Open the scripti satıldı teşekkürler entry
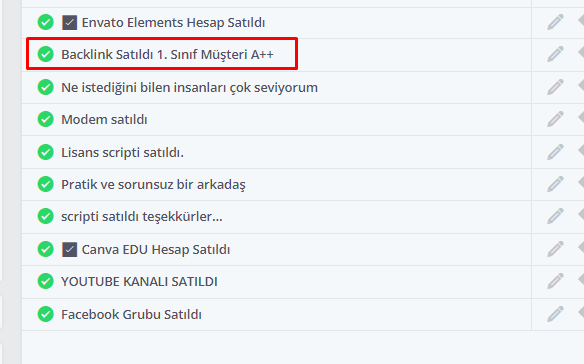The height and width of the screenshot is (364, 584). point(142,216)
